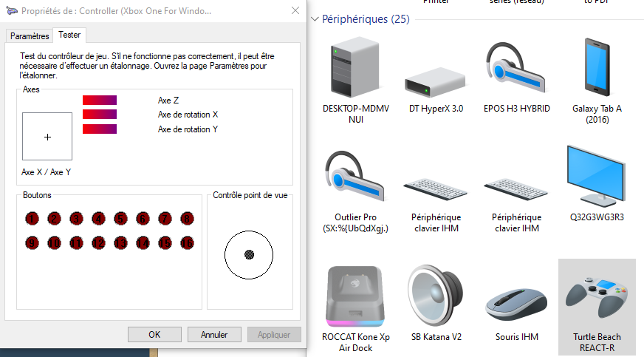Click button indicator 13 in Boutons
Viewport: 644px width, 357px height.
(x=121, y=242)
